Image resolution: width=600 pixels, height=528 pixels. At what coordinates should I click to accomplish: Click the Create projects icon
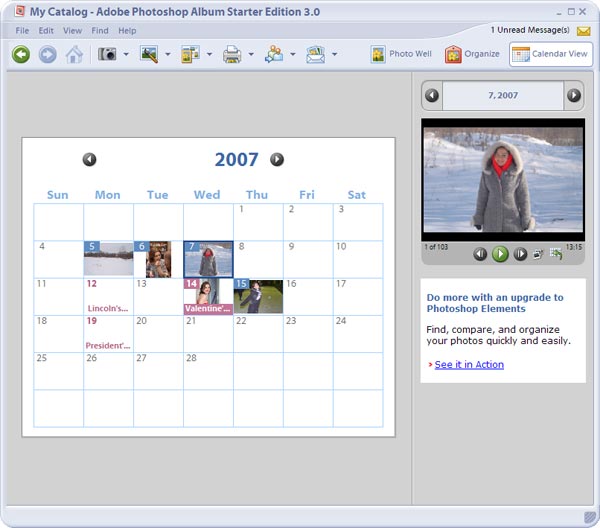click(x=191, y=54)
